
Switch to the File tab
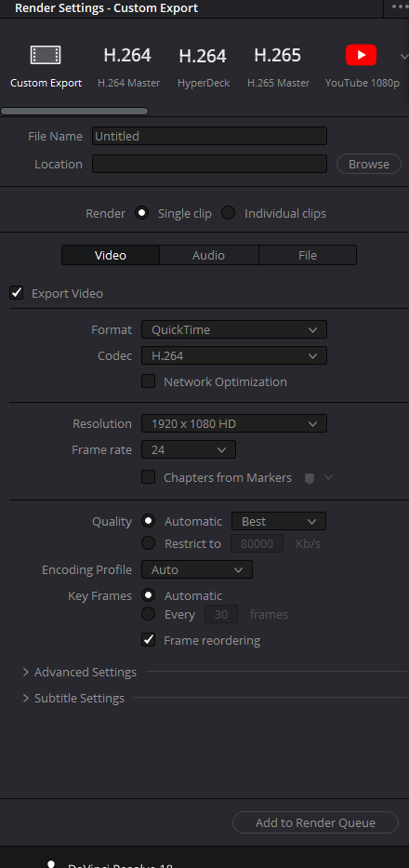(x=308, y=255)
